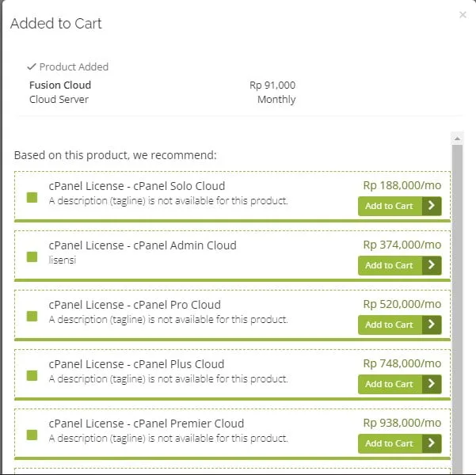Click the Rp 748,000/mo price label
476x475 pixels.
(402, 363)
